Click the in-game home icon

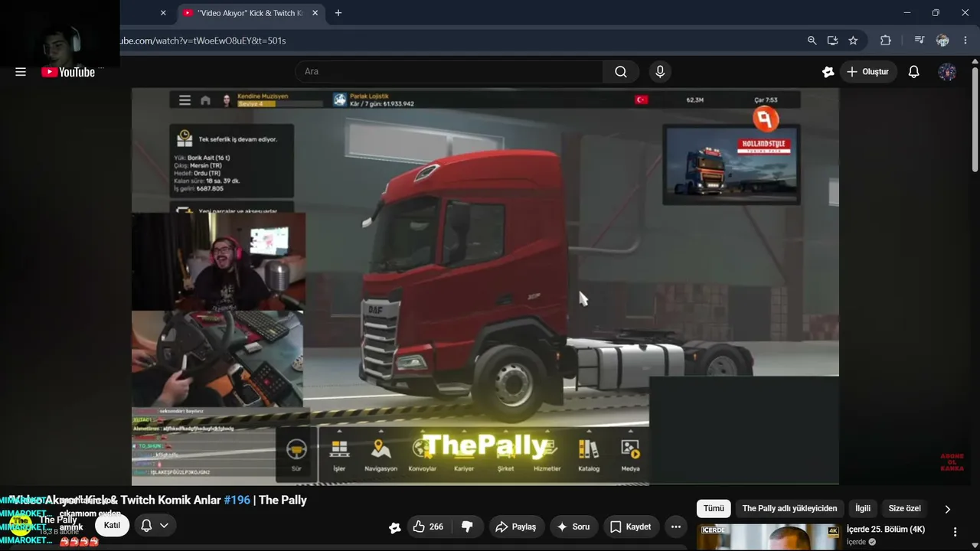coord(205,100)
